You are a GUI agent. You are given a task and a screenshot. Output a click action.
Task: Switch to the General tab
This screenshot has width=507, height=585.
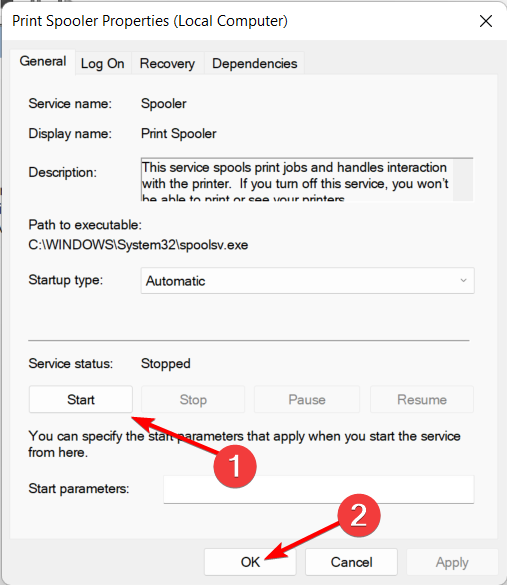pyautogui.click(x=43, y=62)
